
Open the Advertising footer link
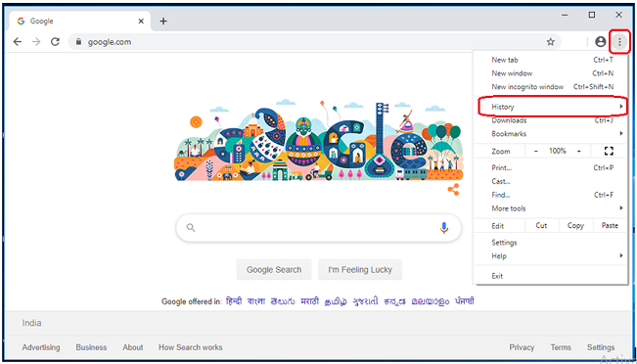click(41, 347)
